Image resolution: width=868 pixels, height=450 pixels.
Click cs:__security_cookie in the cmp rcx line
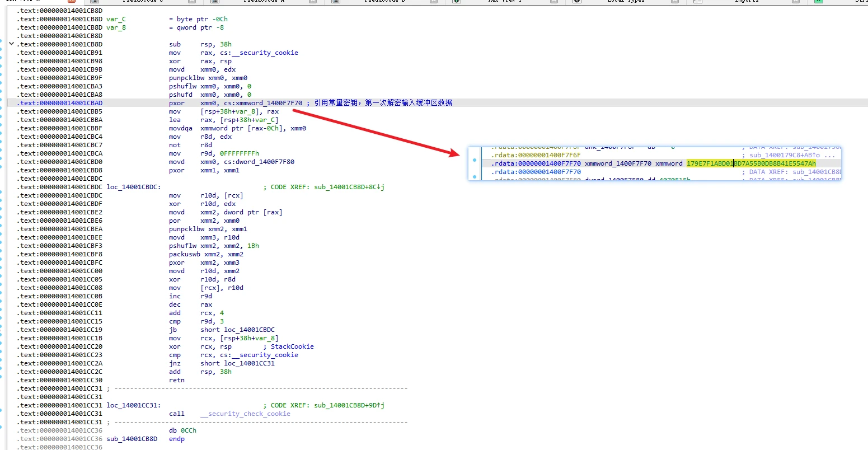pyautogui.click(x=259, y=355)
